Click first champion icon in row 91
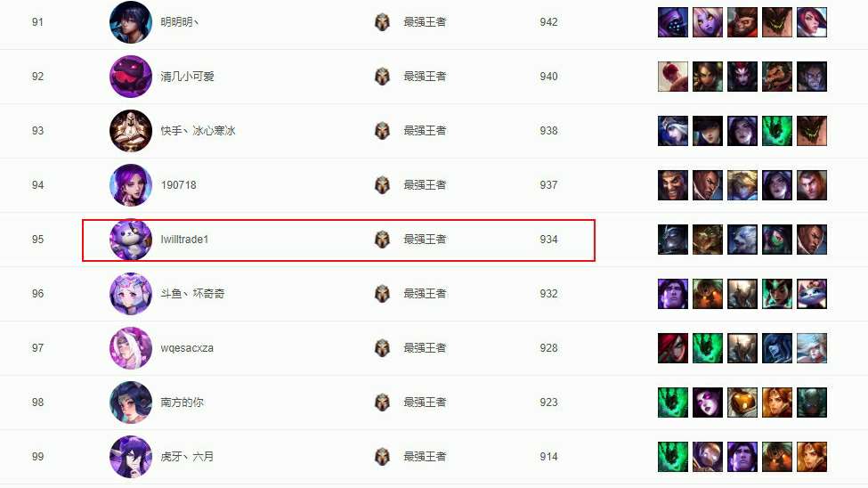Viewport: 868px width, 488px height. 673,22
